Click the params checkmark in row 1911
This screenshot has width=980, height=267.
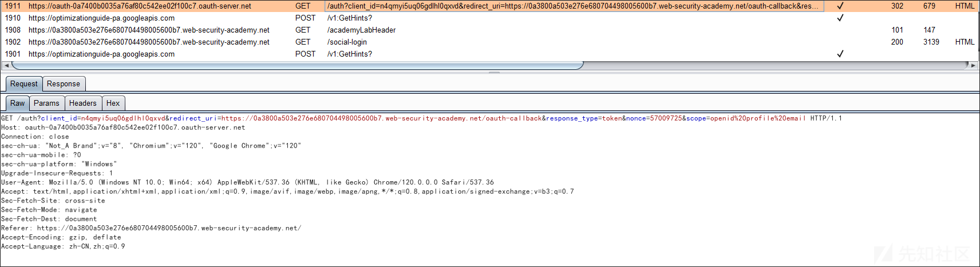[x=840, y=6]
